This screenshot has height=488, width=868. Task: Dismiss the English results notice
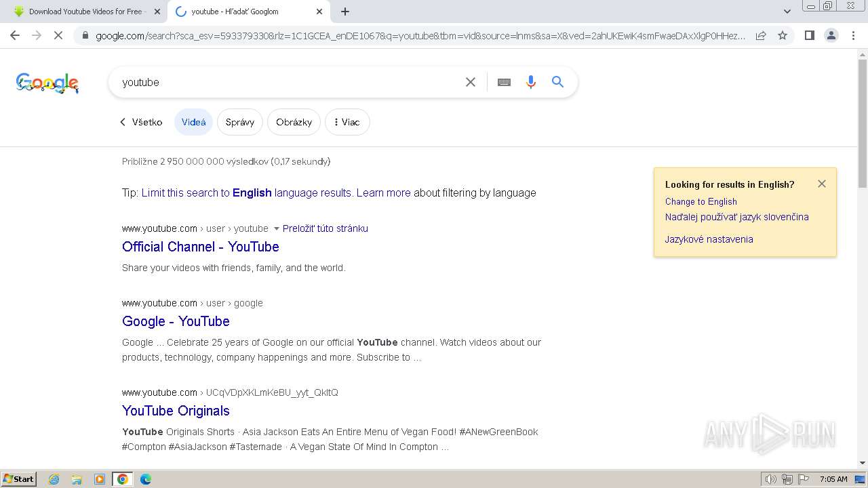click(x=822, y=184)
